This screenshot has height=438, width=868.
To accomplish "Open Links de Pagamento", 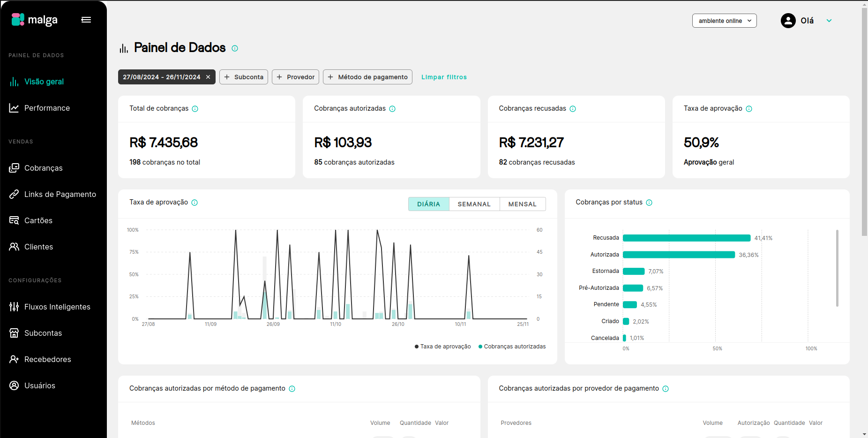I will click(60, 194).
